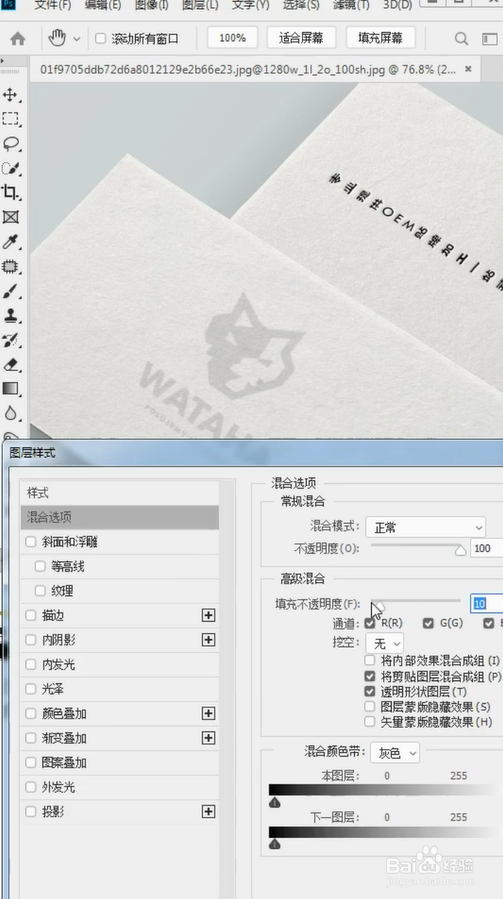The image size is (503, 899).
Task: Click the search magnifier icon
Action: click(461, 38)
